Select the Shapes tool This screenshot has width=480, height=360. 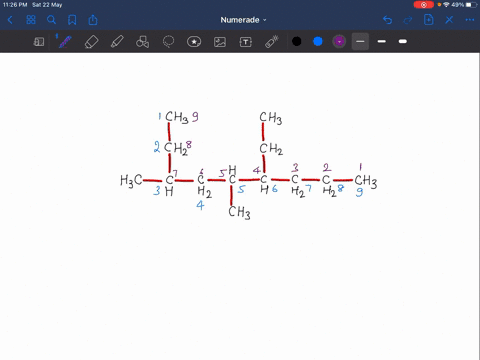click(142, 42)
